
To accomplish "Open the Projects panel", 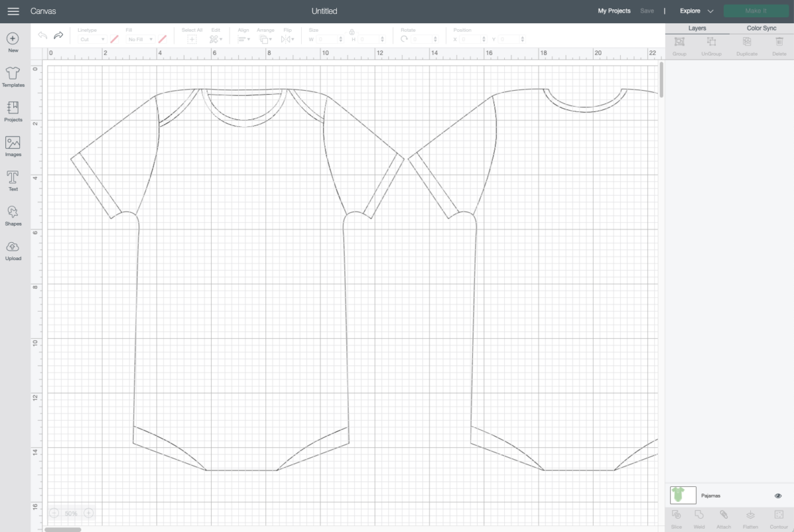I will pyautogui.click(x=13, y=112).
